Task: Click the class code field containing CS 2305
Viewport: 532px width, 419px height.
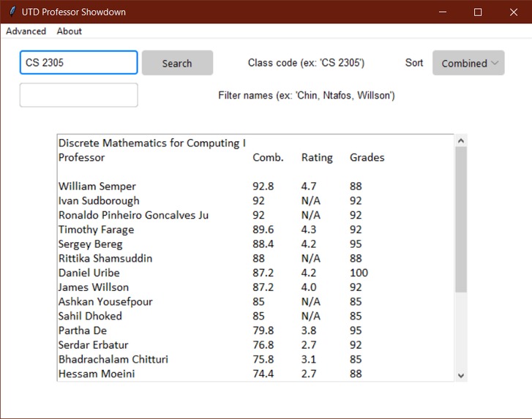Action: pyautogui.click(x=79, y=62)
